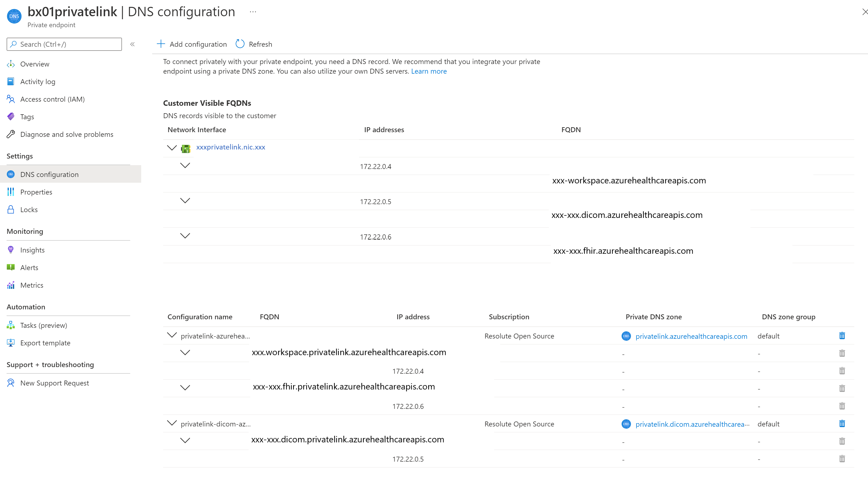Viewport: 868px width, 477px height.
Task: Select Overview in left sidebar menu
Action: [x=34, y=63]
